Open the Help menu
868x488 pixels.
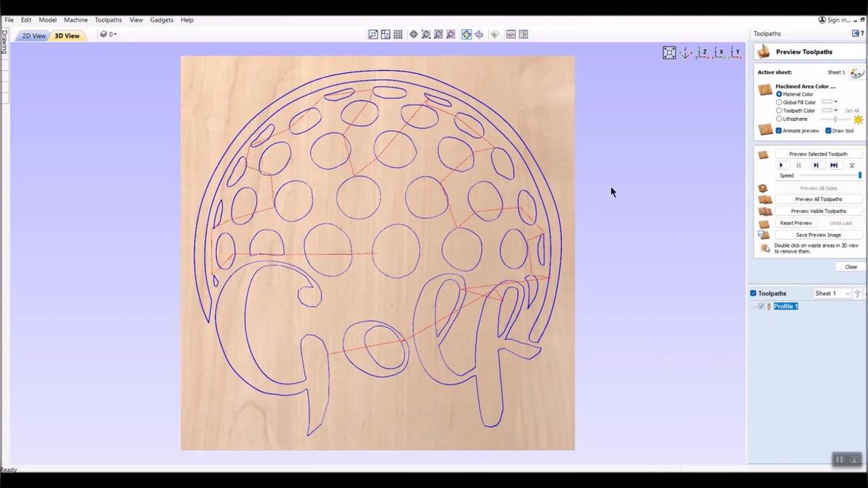[187, 20]
